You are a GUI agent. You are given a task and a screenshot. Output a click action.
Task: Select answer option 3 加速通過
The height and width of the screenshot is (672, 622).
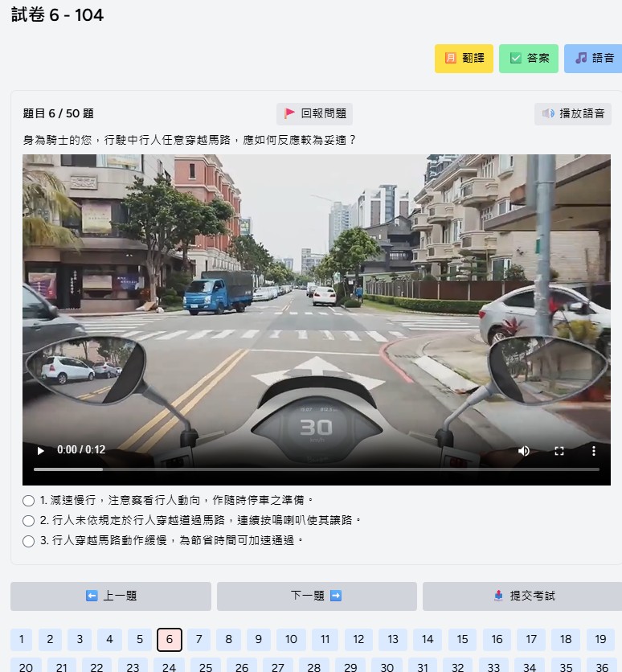29,541
